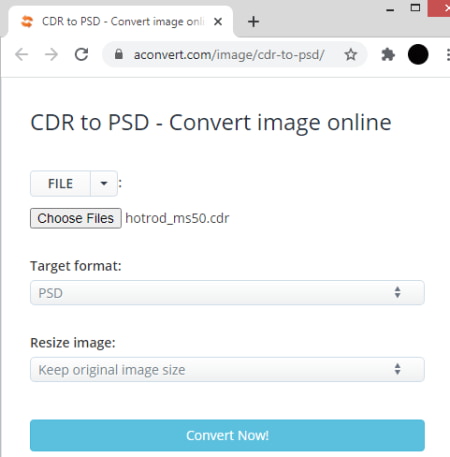Reload the aconvert page
The height and width of the screenshot is (457, 450).
(81, 54)
